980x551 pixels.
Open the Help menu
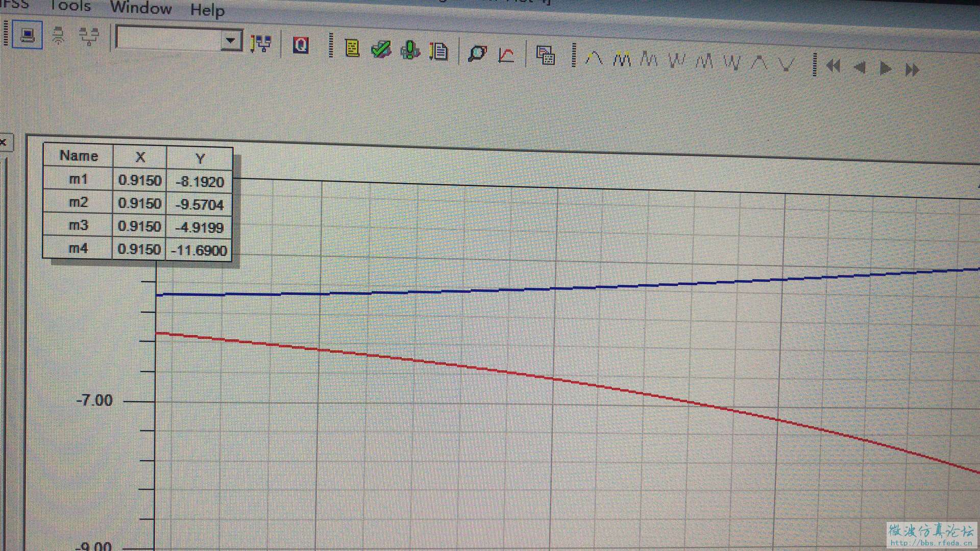207,10
